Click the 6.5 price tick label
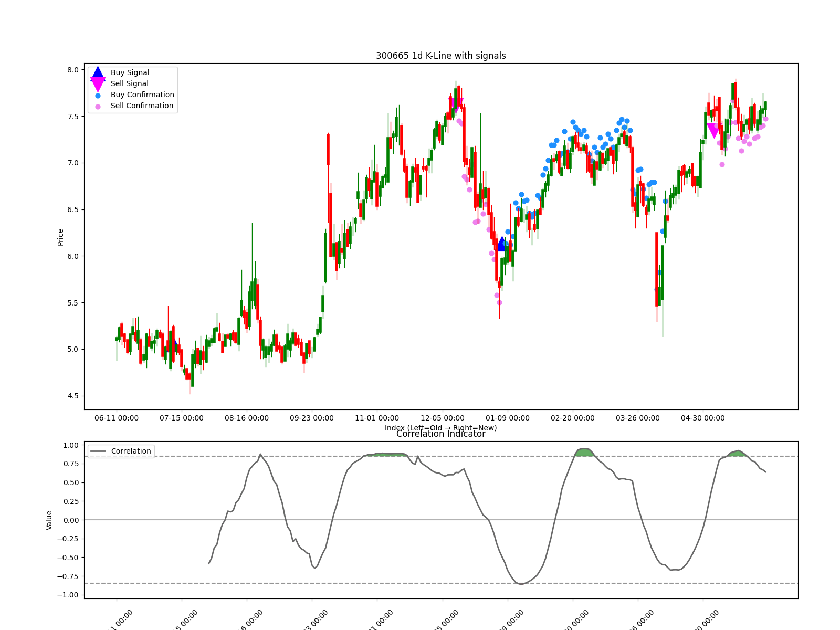Viewport: 840px width, 630px height. coord(73,210)
